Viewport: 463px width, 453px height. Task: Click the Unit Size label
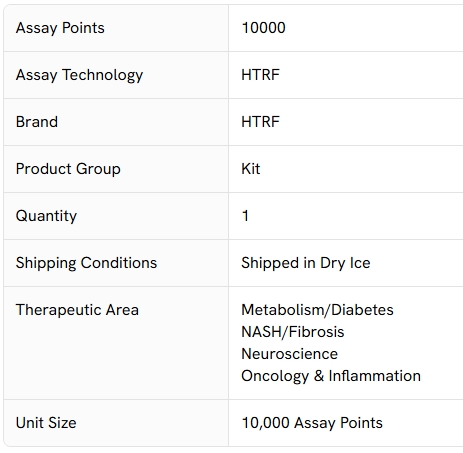pos(46,423)
